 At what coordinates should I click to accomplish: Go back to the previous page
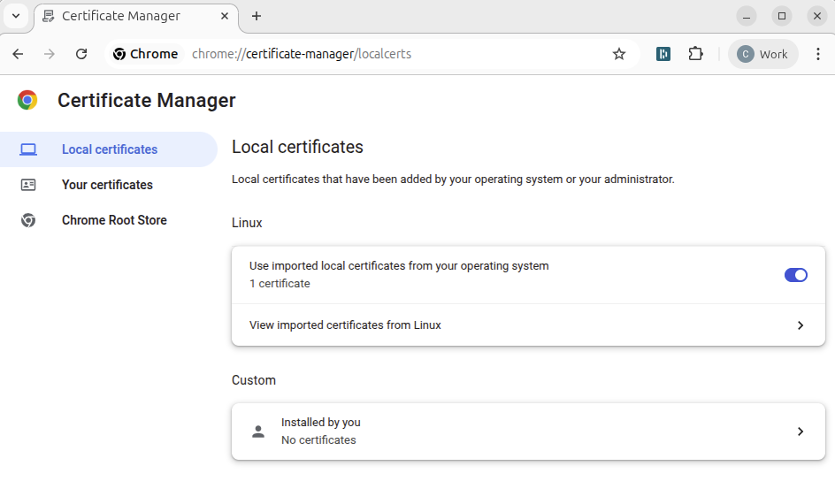point(18,54)
